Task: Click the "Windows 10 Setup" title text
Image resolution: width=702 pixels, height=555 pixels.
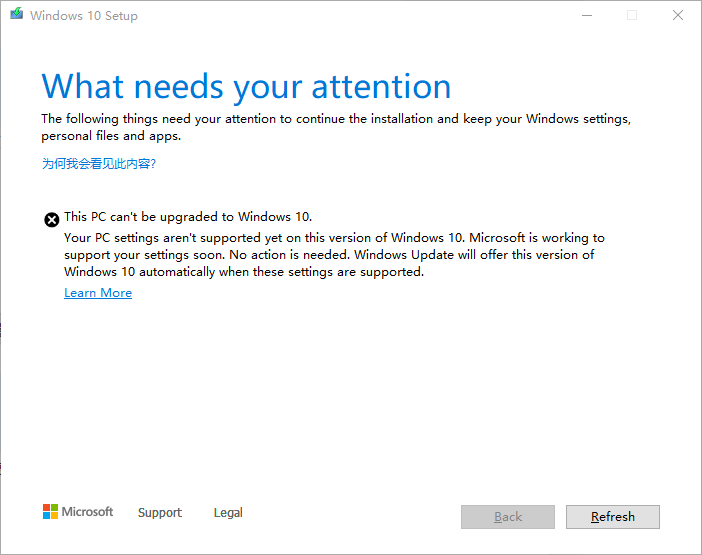Action: (84, 16)
